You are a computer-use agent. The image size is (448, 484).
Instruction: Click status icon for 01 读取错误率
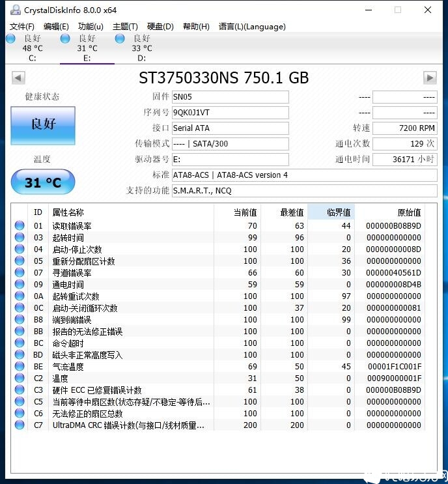20,225
